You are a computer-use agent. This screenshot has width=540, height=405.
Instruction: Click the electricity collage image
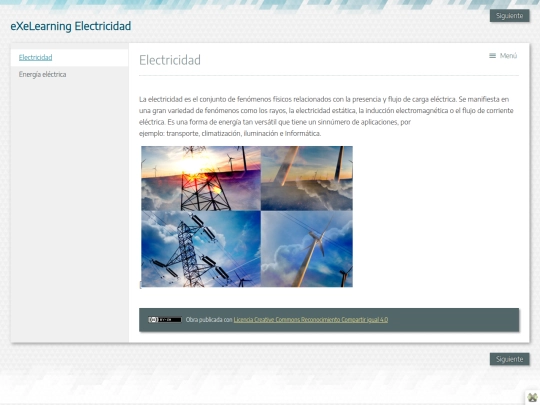point(247,217)
